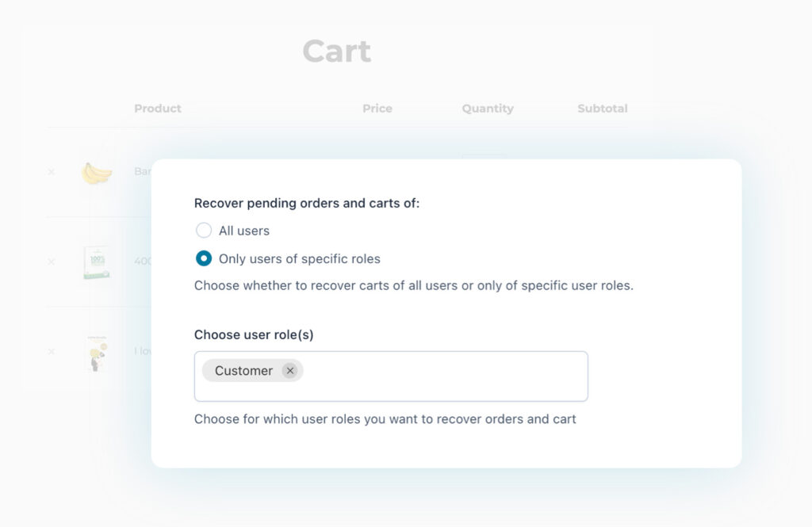
Task: Select the All users radio button
Action: tap(204, 231)
